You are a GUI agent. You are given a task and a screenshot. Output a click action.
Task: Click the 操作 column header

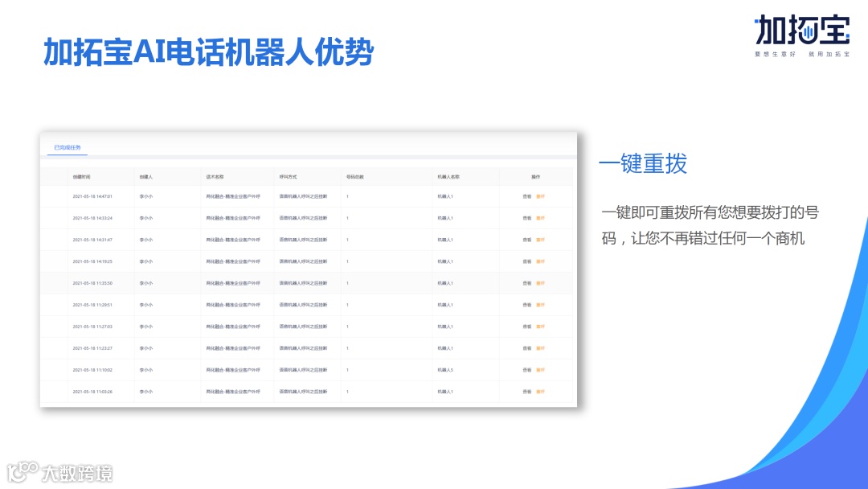[536, 177]
